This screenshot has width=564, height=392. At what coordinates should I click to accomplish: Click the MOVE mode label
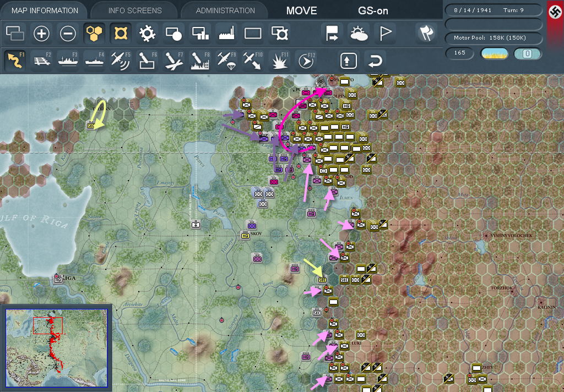(x=301, y=11)
